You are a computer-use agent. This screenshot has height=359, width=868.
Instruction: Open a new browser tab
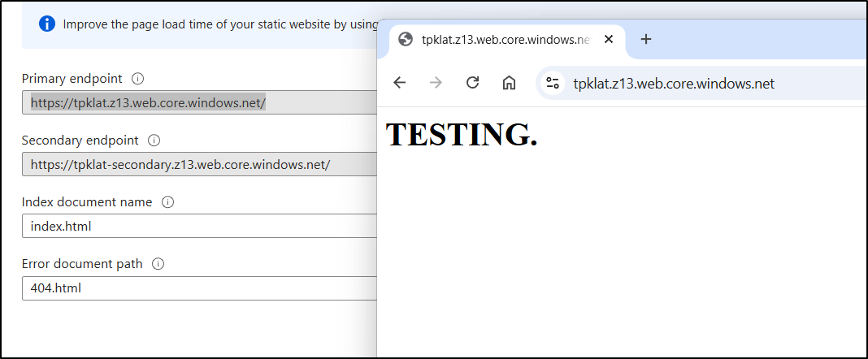(x=646, y=39)
